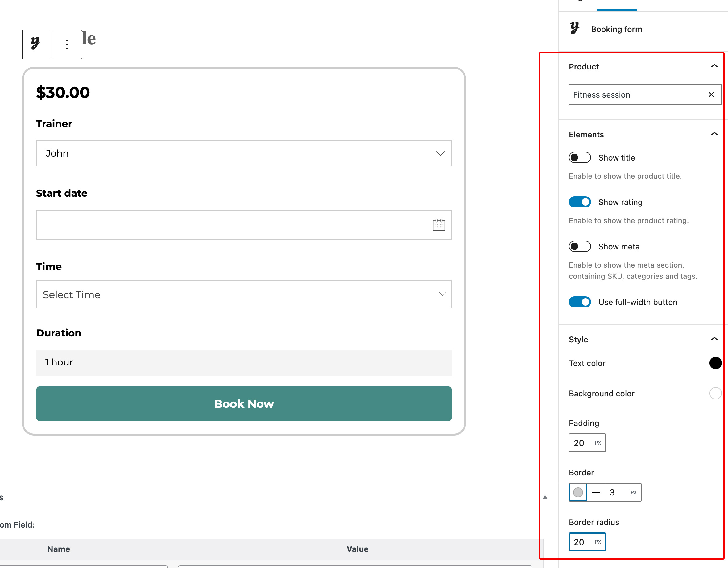
Task: Pick the black Text color swatch
Action: click(x=715, y=363)
